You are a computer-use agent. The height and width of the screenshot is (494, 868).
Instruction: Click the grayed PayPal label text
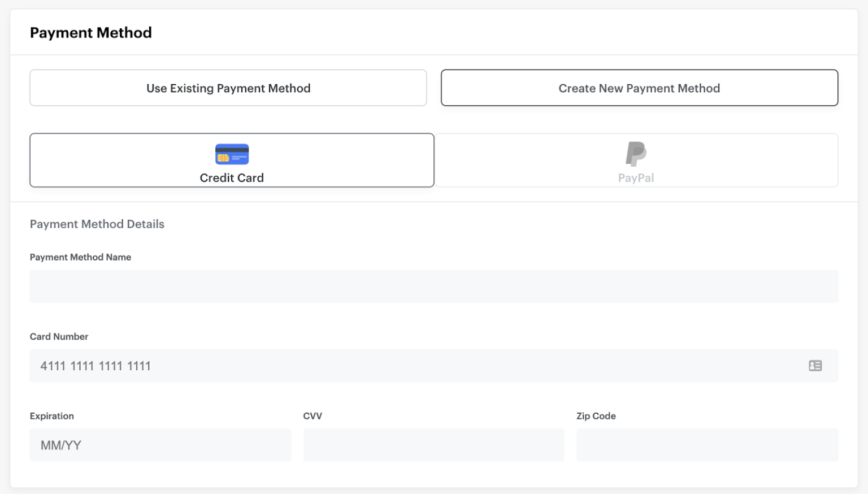click(636, 177)
